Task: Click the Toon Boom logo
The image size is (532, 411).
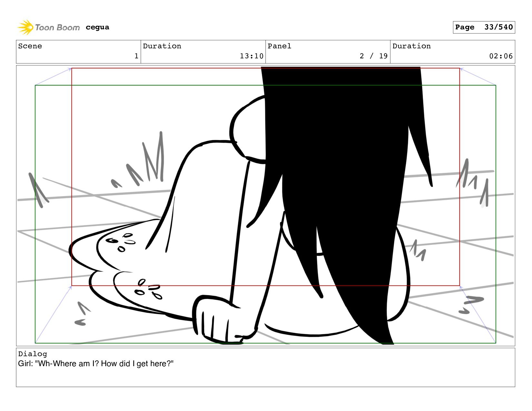Action: point(48,27)
